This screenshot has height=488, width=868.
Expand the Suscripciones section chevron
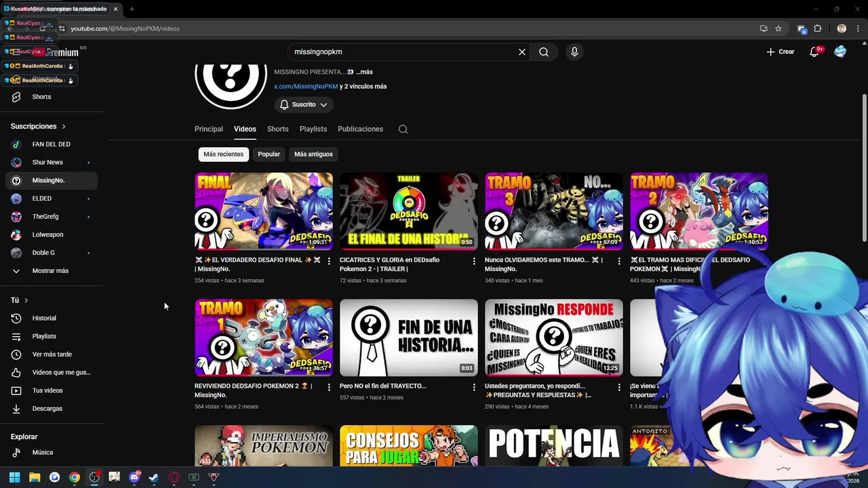click(x=64, y=127)
